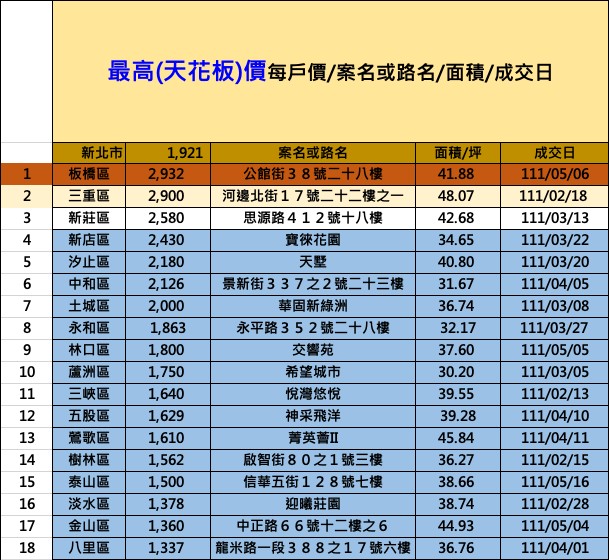Screen dimensions: 609x560
Task: Select the 三重區 cell
Action: (89, 196)
